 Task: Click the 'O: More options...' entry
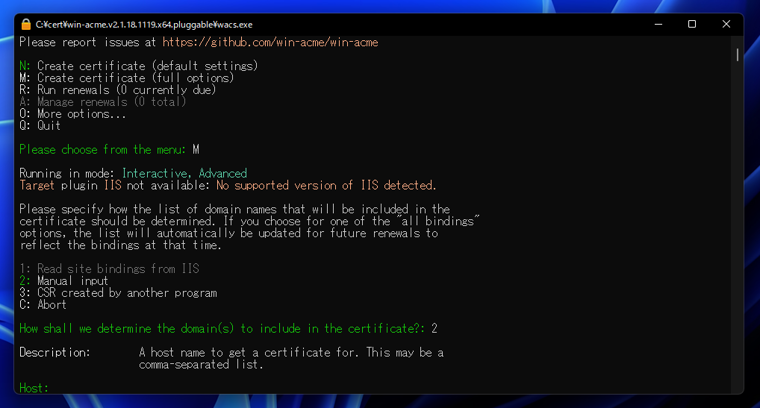tap(72, 114)
